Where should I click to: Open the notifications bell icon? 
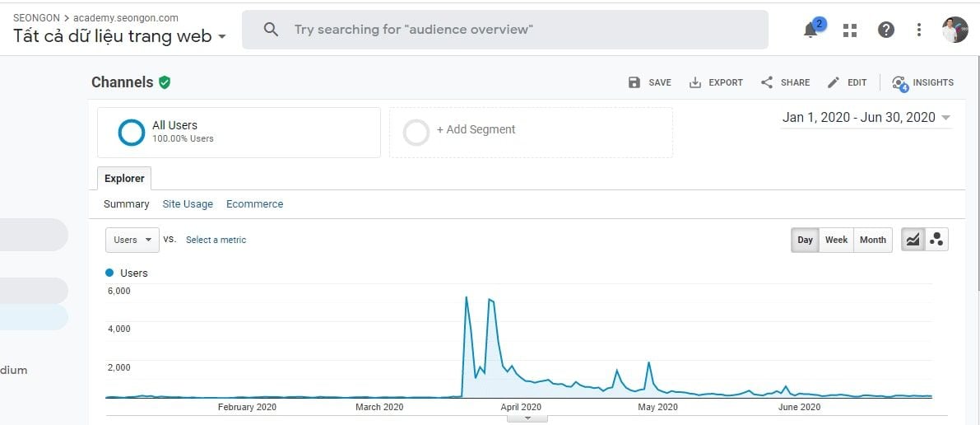coord(811,30)
